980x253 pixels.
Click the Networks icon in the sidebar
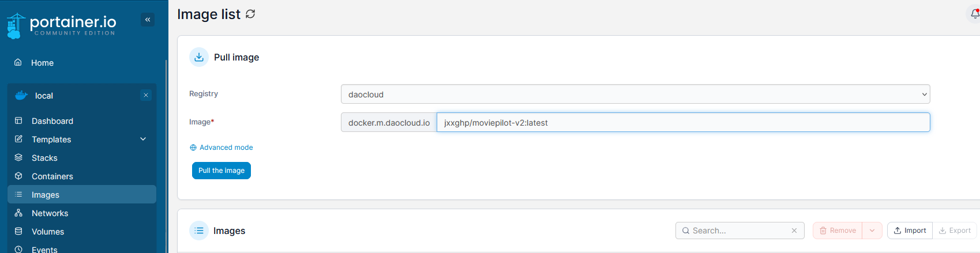18,213
